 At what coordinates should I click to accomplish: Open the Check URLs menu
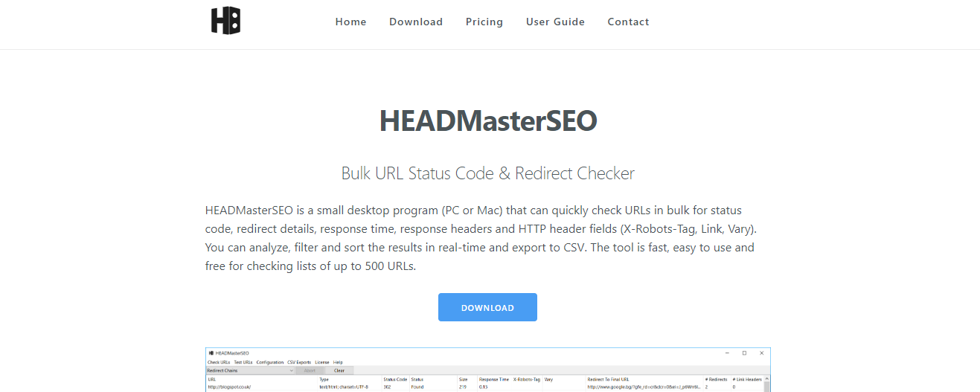[x=218, y=362]
